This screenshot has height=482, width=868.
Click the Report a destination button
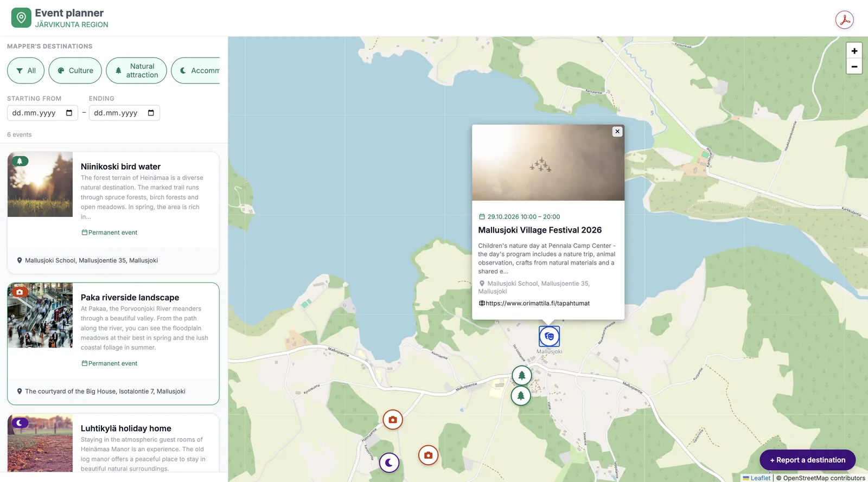(807, 460)
